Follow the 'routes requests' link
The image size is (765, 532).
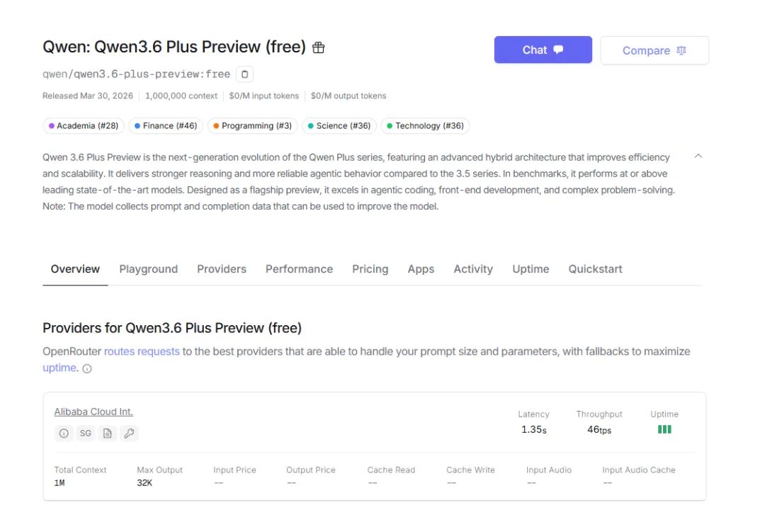[142, 351]
